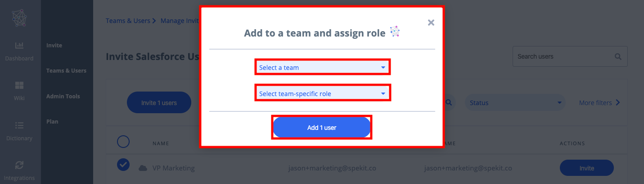
Task: Open the Select team-specific role dropdown
Action: pyautogui.click(x=323, y=93)
